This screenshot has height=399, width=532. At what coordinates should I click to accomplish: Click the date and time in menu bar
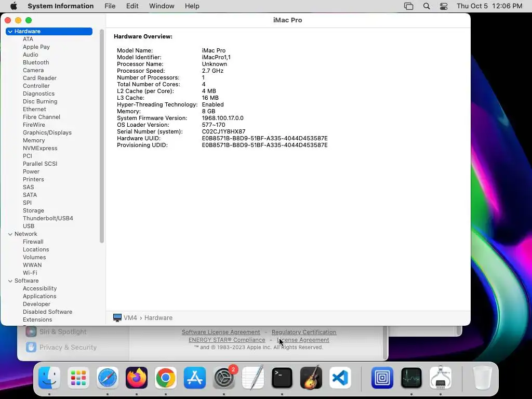489,6
